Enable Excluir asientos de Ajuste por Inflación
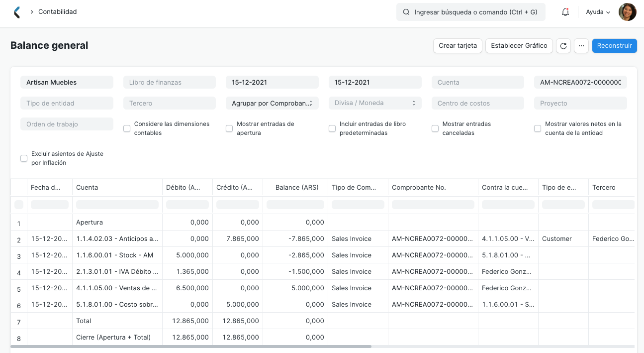The width and height of the screenshot is (644, 353). click(x=24, y=158)
